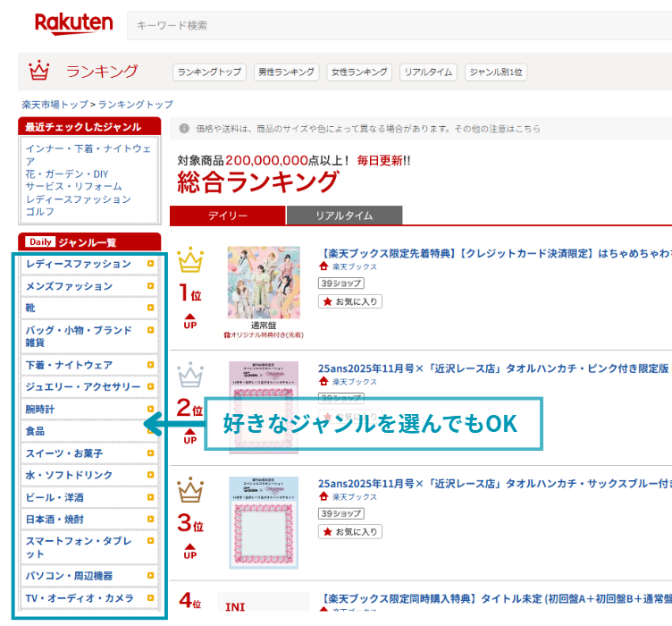672x626 pixels.
Task: Select the デイリー ranking tab
Action: tap(228, 216)
